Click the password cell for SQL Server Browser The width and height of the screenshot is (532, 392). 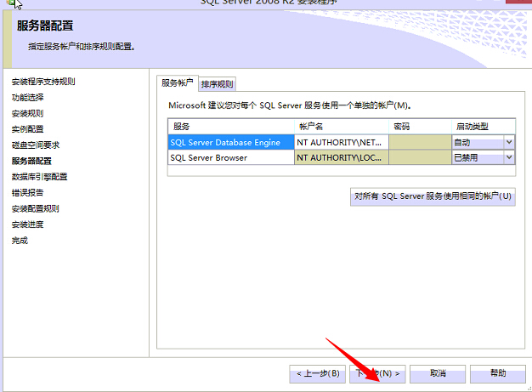coord(420,158)
